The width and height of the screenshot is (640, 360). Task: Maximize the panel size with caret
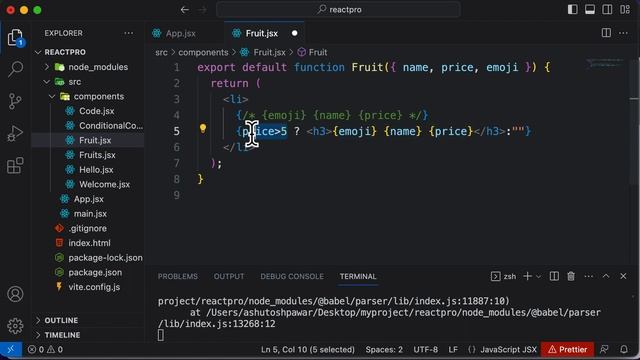pos(606,276)
